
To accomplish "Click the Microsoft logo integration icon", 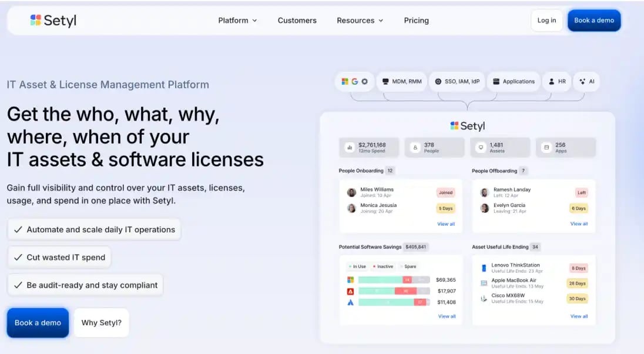I will coord(345,81).
